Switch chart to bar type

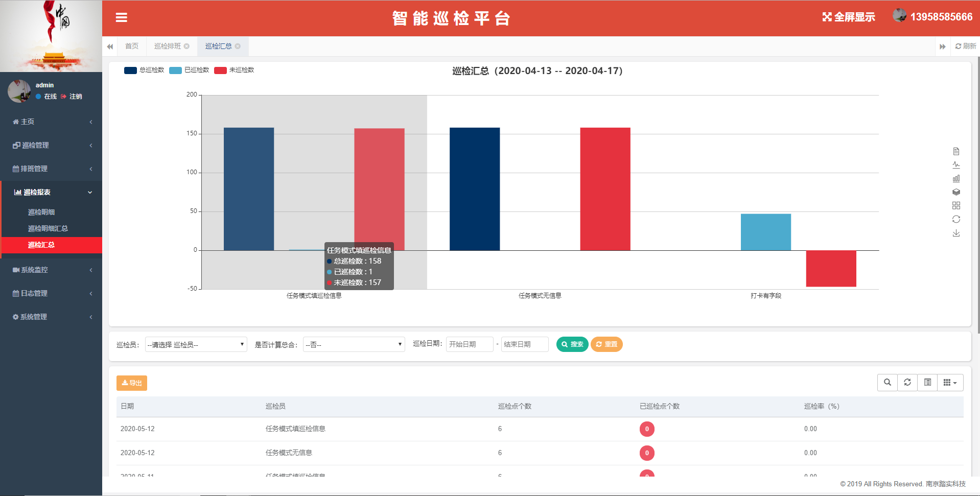coord(956,178)
